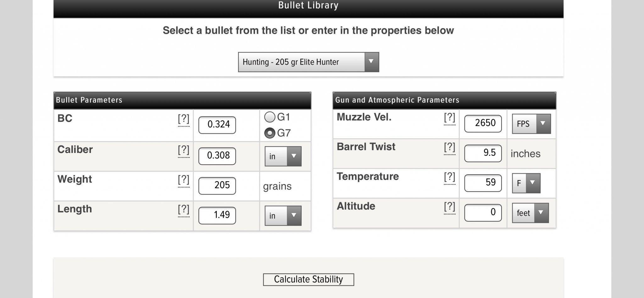Viewport: 644px width, 298px height.
Task: Select the G1 drag model radio button
Action: coord(270,117)
